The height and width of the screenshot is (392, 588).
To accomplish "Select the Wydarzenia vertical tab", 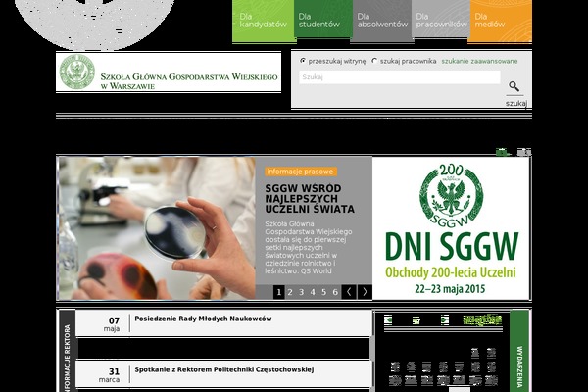I will 519,353.
